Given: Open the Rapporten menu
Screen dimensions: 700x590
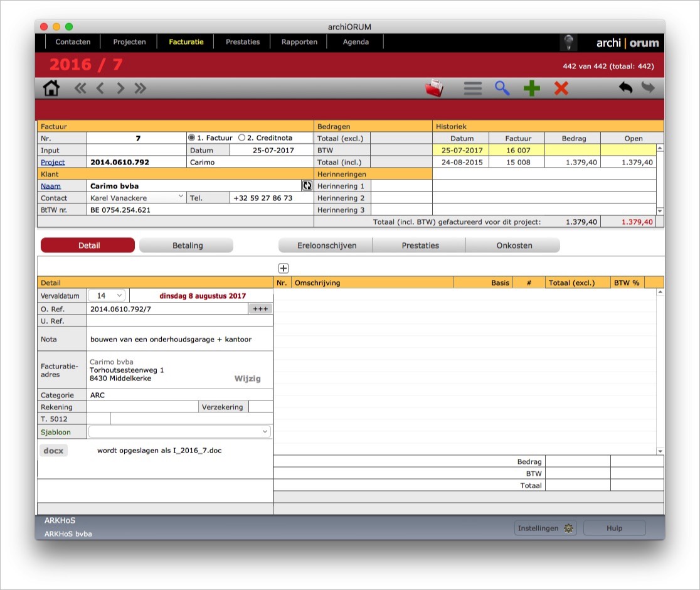Looking at the screenshot, I should click(x=299, y=42).
